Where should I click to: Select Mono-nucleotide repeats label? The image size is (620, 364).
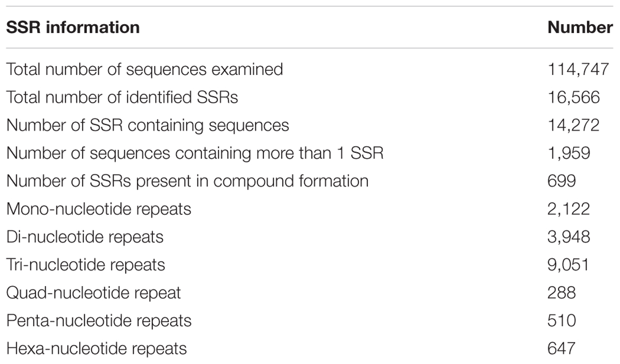(x=99, y=209)
